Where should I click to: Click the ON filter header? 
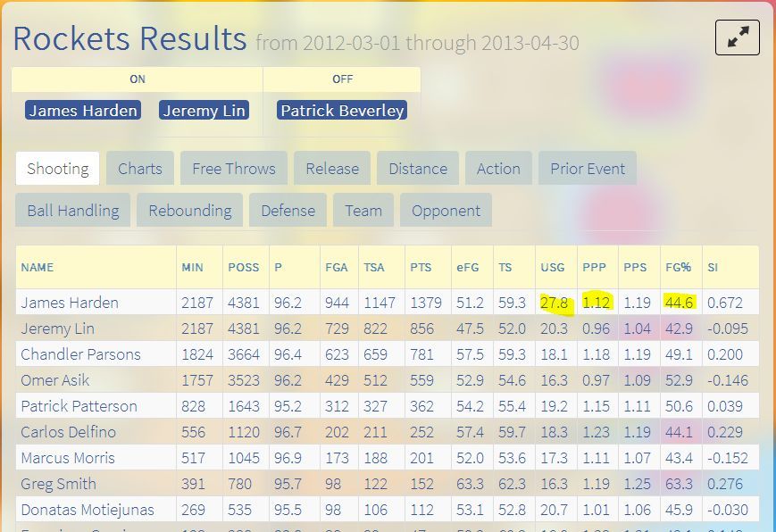[138, 79]
